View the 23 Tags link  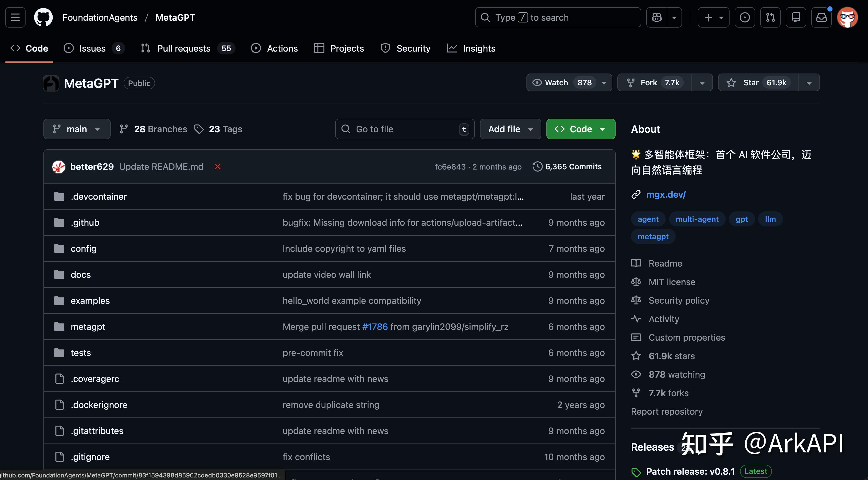pyautogui.click(x=218, y=129)
